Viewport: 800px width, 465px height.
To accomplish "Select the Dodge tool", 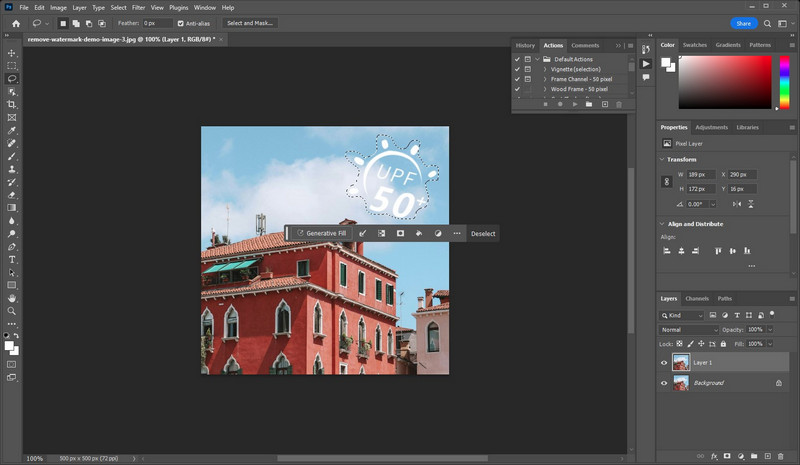I will click(x=12, y=234).
